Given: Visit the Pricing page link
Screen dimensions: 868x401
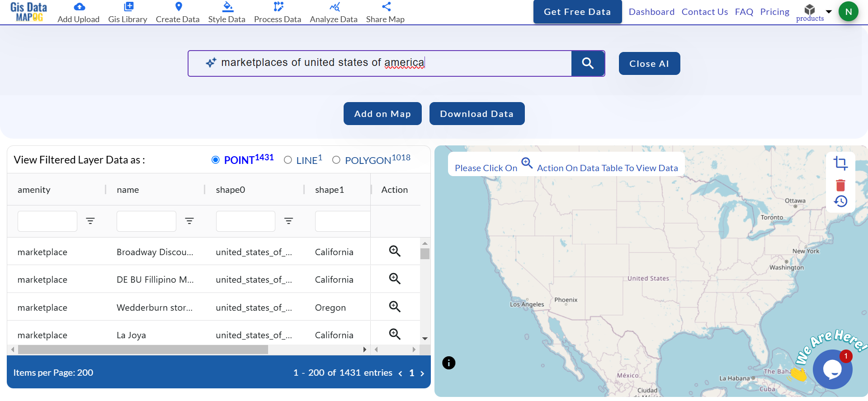Looking at the screenshot, I should pyautogui.click(x=775, y=12).
